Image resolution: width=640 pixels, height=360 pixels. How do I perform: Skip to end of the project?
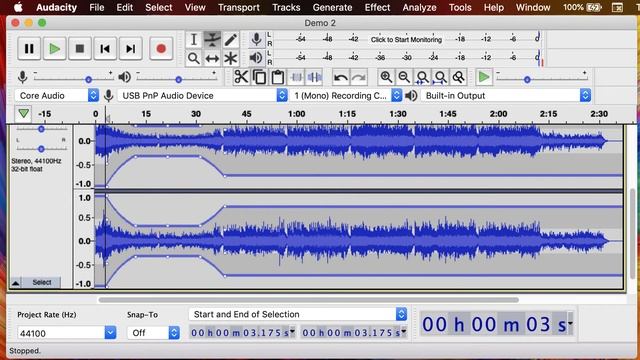point(130,49)
